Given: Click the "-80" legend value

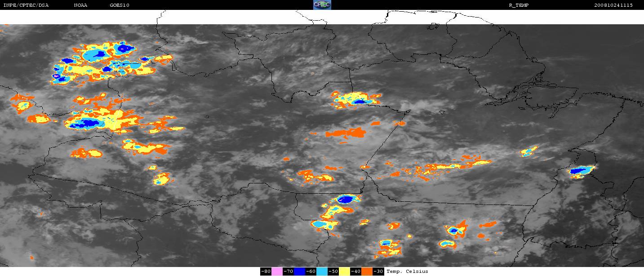Looking at the screenshot, I should pyautogui.click(x=266, y=271).
